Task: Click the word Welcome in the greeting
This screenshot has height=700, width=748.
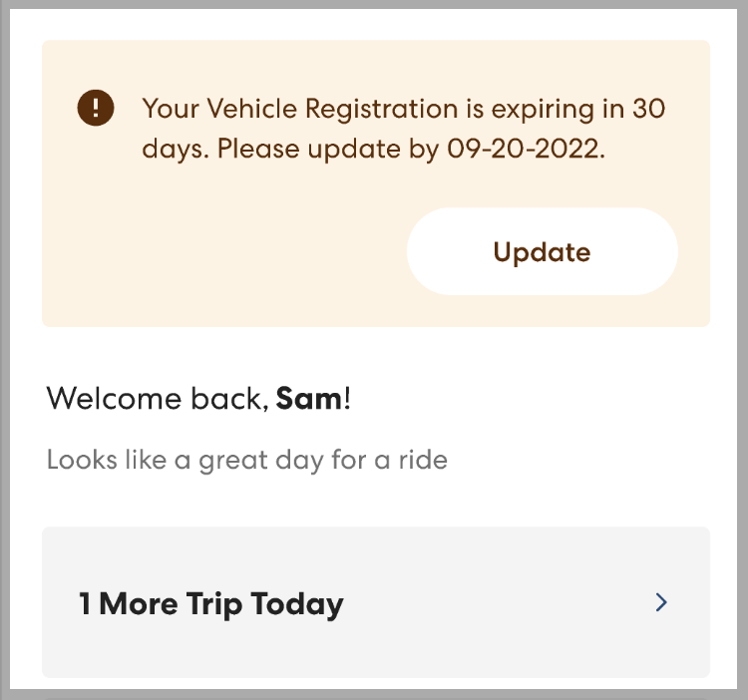Action: coord(114,398)
